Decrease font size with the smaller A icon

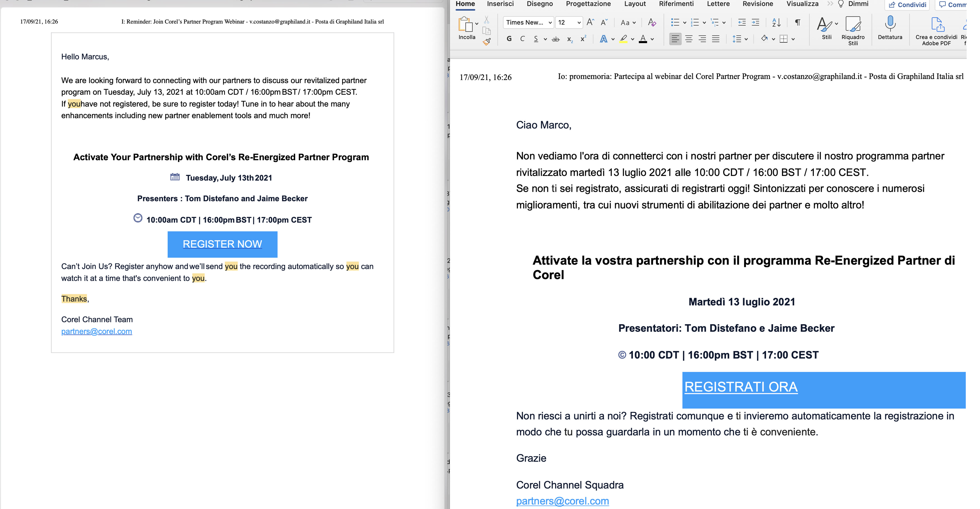[x=604, y=22]
